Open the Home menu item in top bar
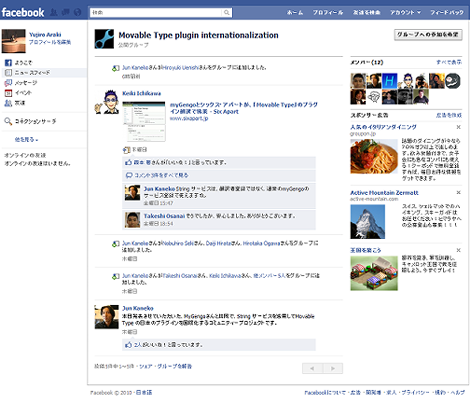Viewport: 470px width, 402px height. click(295, 13)
